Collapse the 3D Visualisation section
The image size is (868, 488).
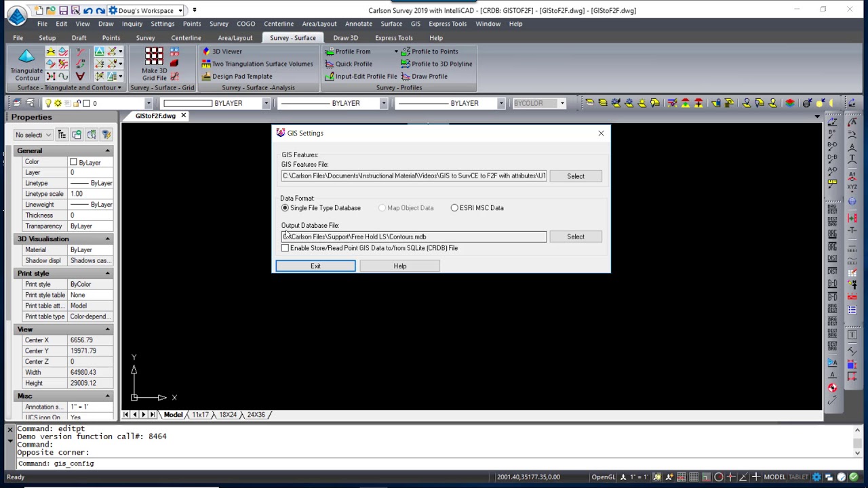[x=107, y=239]
